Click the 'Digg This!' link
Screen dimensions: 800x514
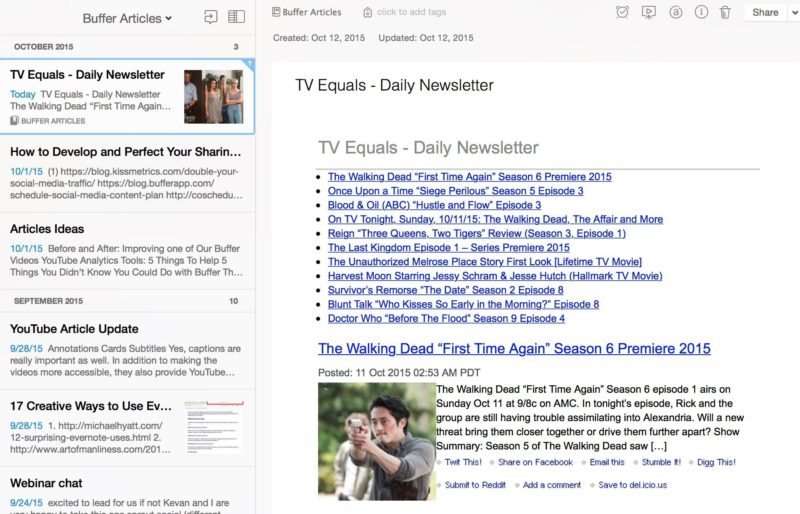click(x=716, y=462)
